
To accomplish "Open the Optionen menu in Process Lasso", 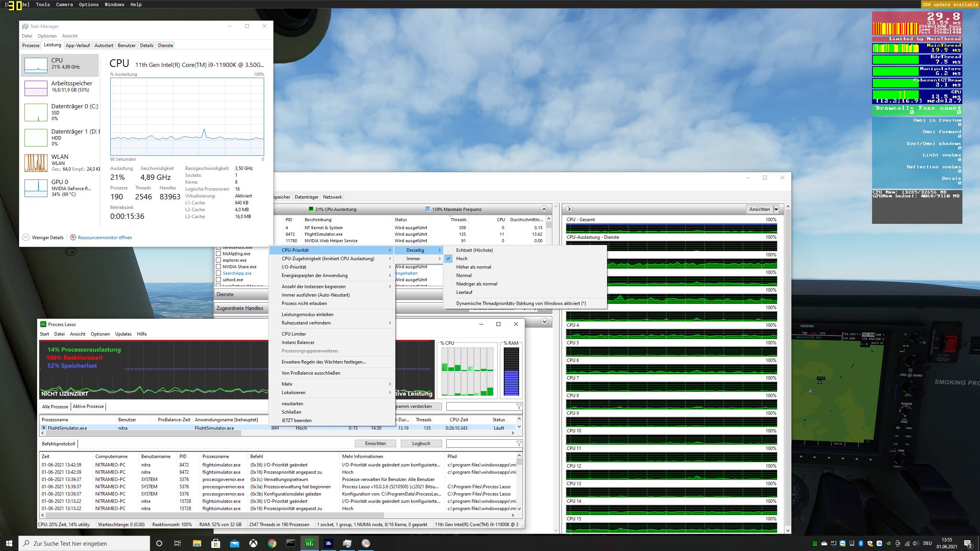I will click(100, 334).
